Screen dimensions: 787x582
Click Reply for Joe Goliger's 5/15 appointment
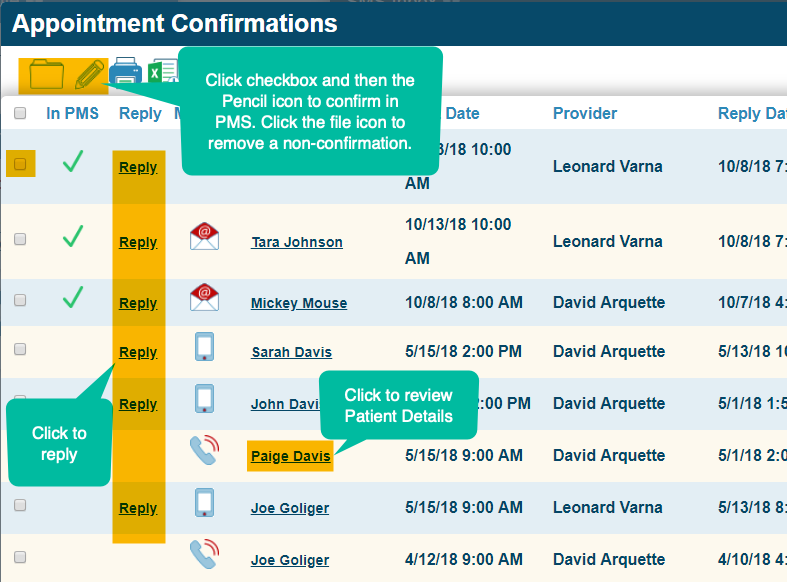pyautogui.click(x=138, y=508)
